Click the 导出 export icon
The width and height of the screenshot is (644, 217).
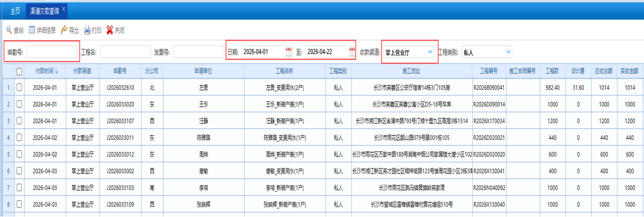tap(65, 30)
